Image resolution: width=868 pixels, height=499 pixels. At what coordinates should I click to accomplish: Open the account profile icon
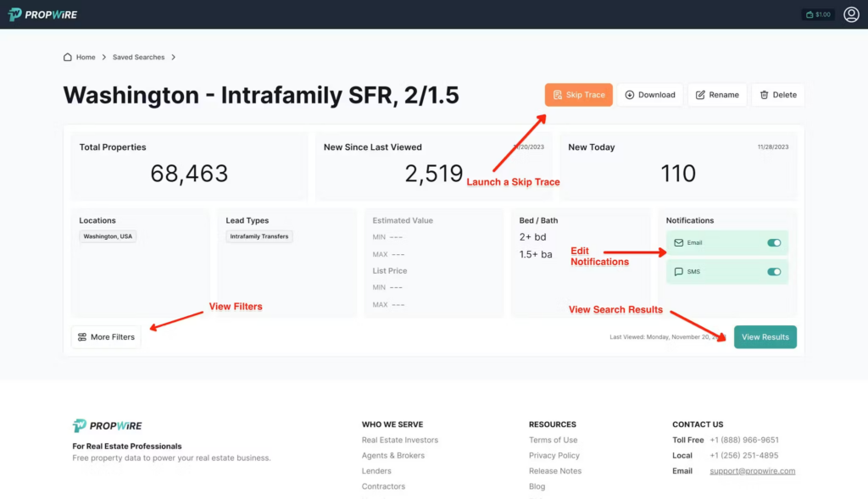pos(851,14)
